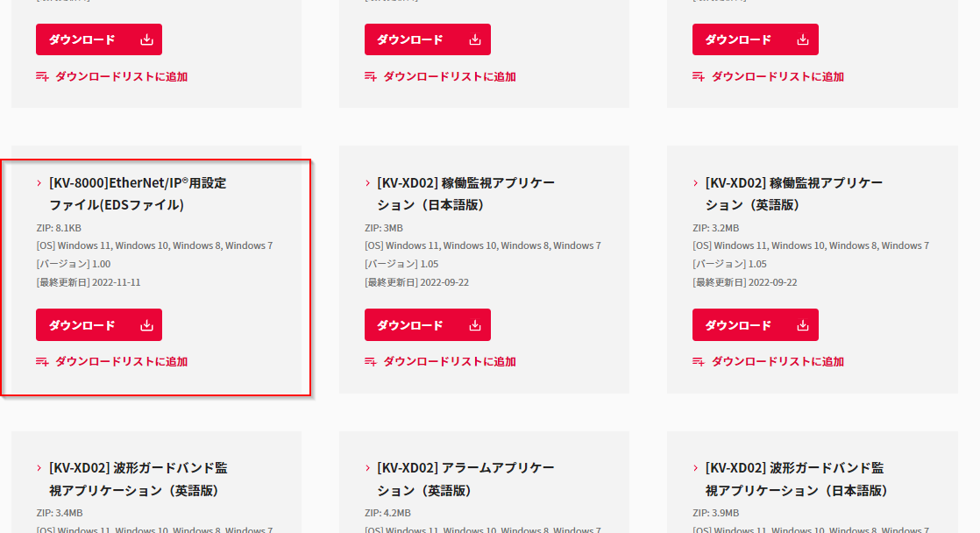Click the "ZIP: 8.1KB" file size text
The image size is (980, 533).
59,228
